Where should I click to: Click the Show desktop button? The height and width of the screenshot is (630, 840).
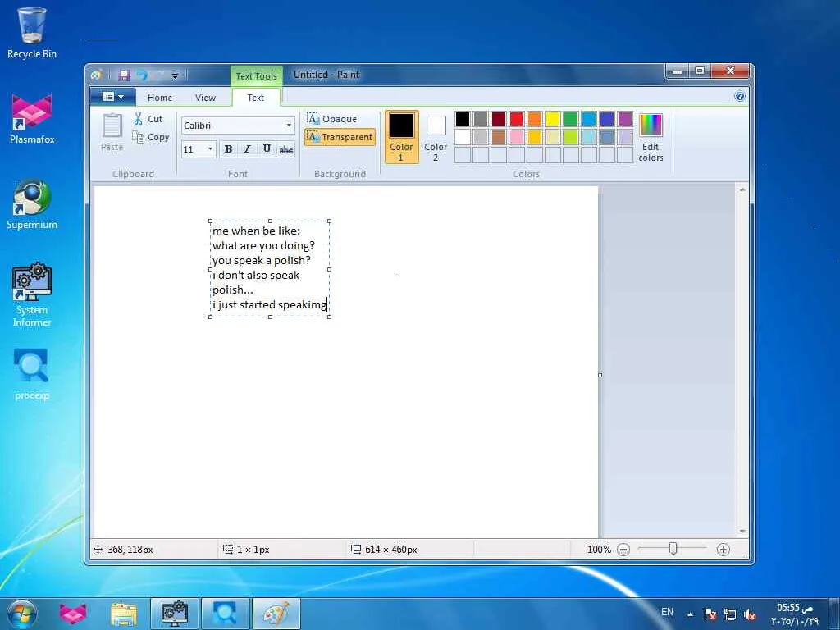point(834,614)
